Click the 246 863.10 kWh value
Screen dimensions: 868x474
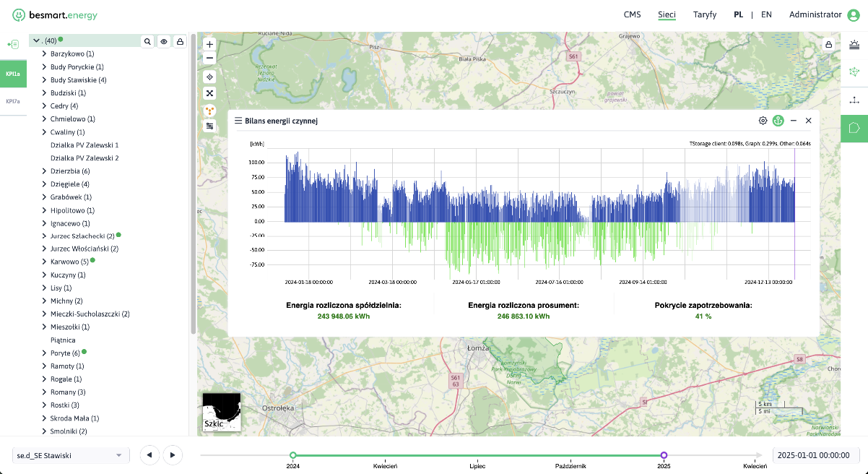[524, 316]
